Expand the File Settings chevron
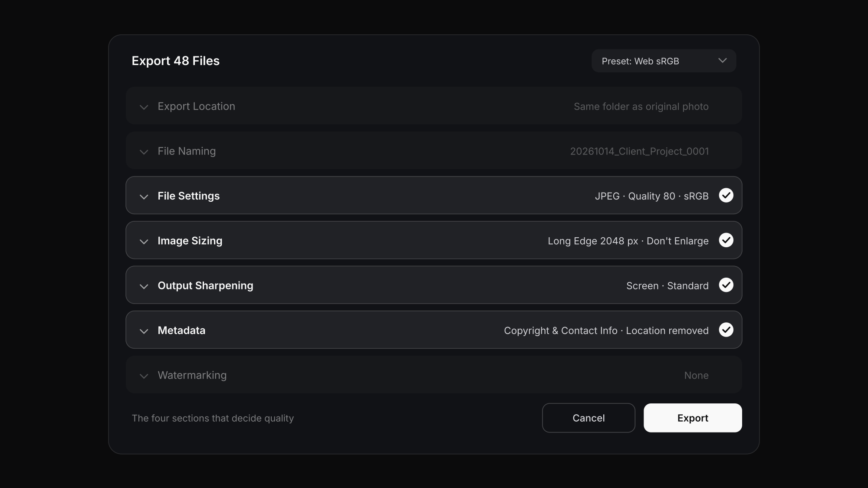The width and height of the screenshot is (868, 488). [144, 197]
